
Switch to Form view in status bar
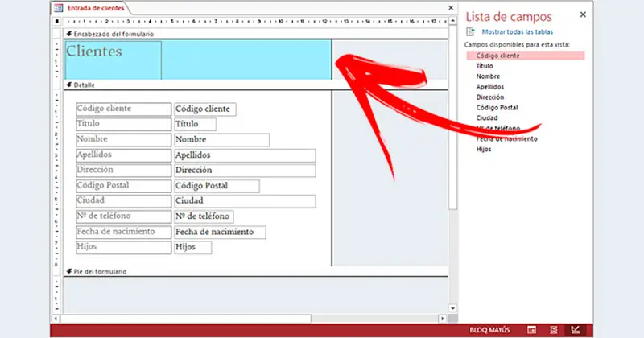click(531, 330)
